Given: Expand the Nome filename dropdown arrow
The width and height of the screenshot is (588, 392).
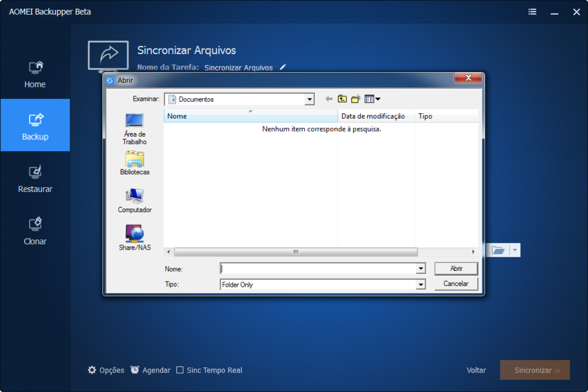Looking at the screenshot, I should (x=421, y=269).
